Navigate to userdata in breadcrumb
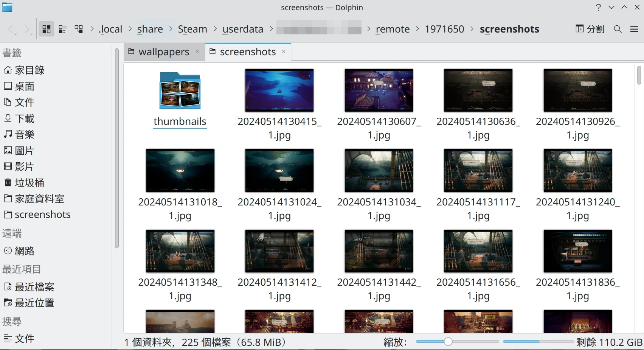 tap(243, 29)
